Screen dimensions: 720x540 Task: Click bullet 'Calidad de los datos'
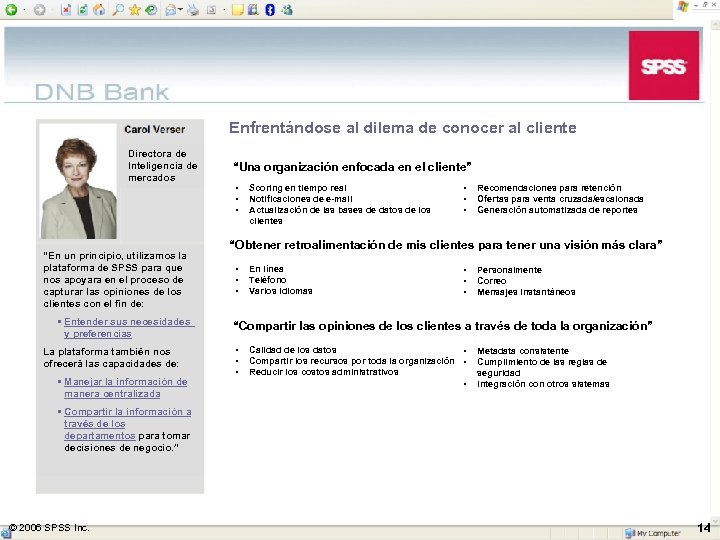click(x=292, y=350)
